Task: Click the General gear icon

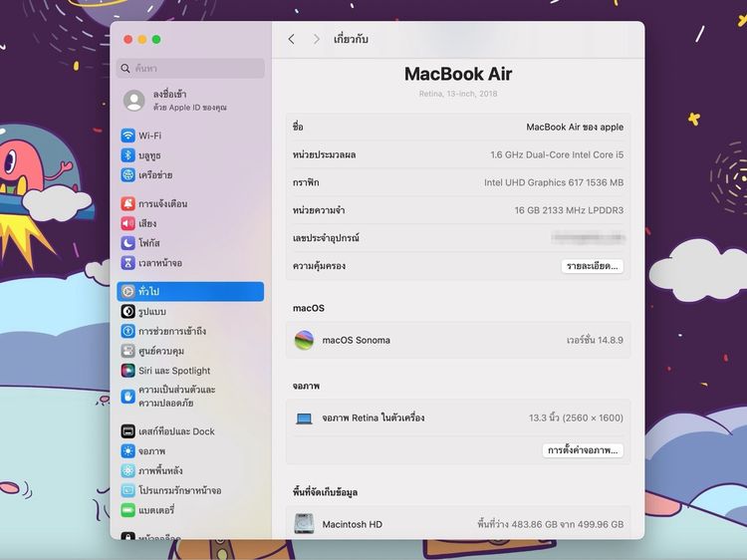Action: click(x=127, y=291)
